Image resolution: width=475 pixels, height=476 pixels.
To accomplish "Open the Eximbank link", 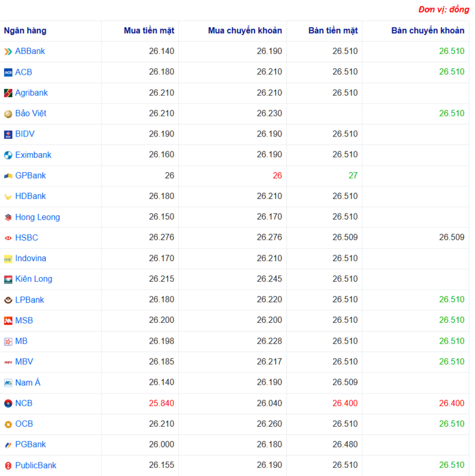I will click(33, 155).
